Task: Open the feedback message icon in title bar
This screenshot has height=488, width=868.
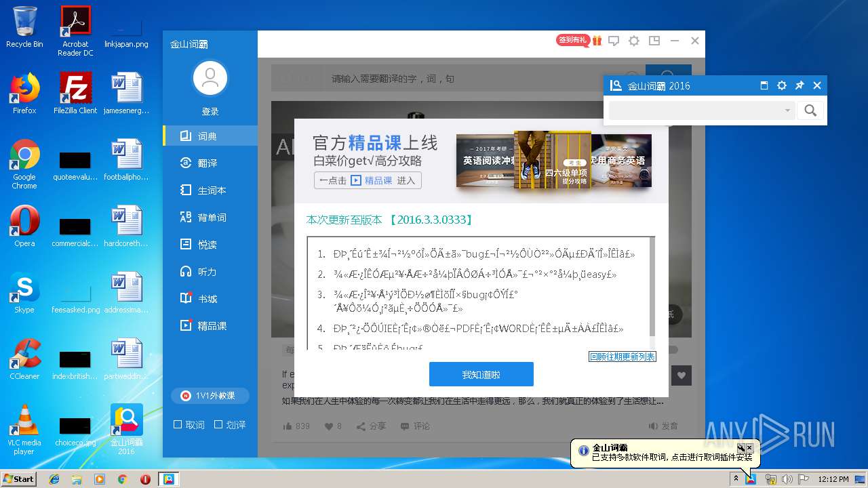Action: (x=614, y=41)
